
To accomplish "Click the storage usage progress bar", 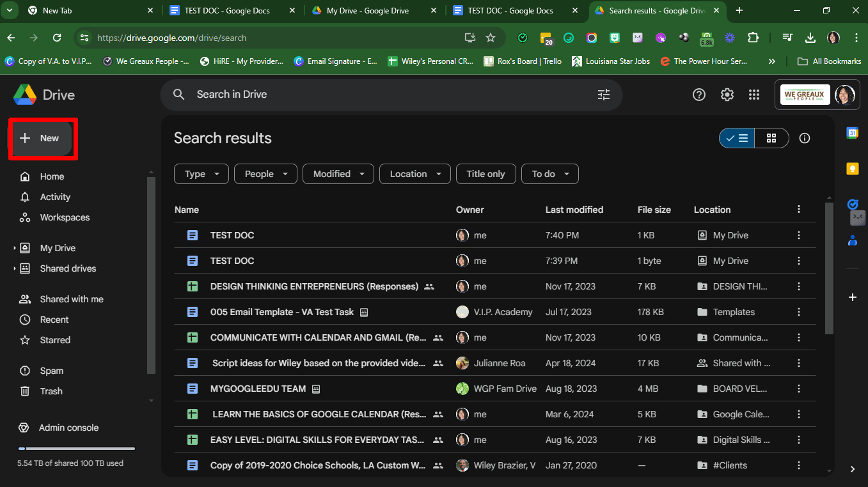I will click(76, 449).
